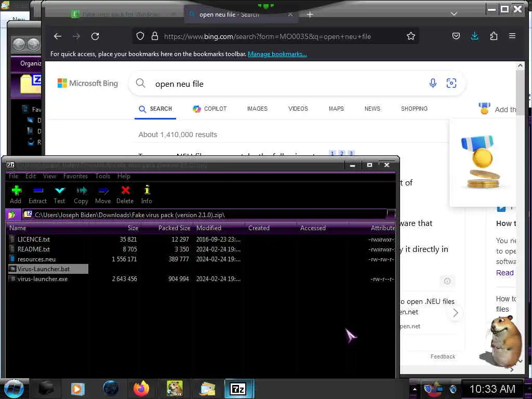Open the 7-Zip path history dropdown
The height and width of the screenshot is (399, 532).
point(391,215)
